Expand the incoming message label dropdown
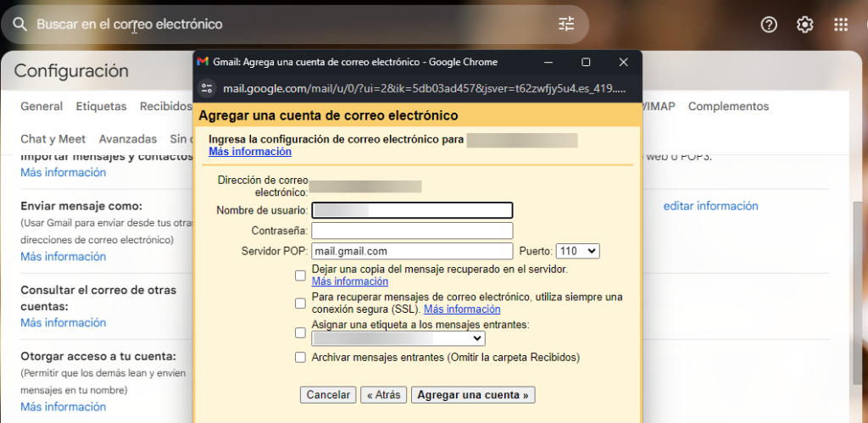868x423 pixels. point(398,339)
